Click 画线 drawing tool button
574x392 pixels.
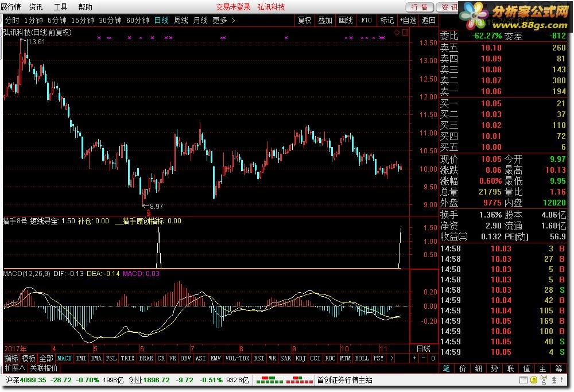[x=346, y=21]
